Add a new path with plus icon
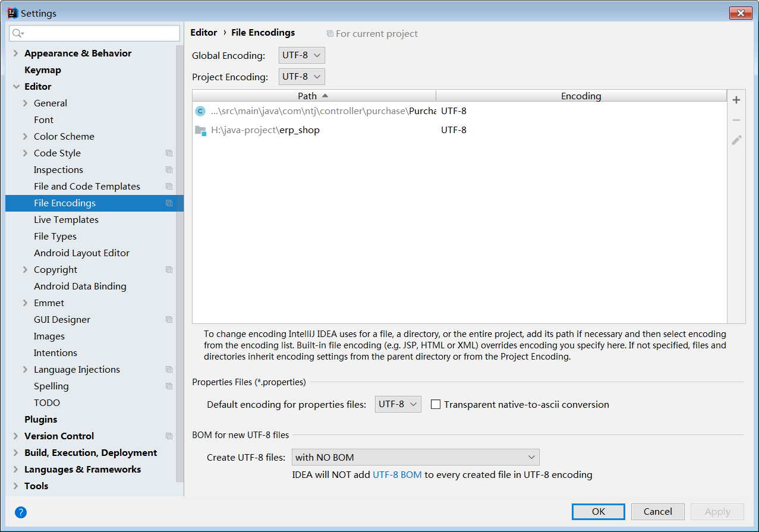The height and width of the screenshot is (532, 759). click(736, 100)
